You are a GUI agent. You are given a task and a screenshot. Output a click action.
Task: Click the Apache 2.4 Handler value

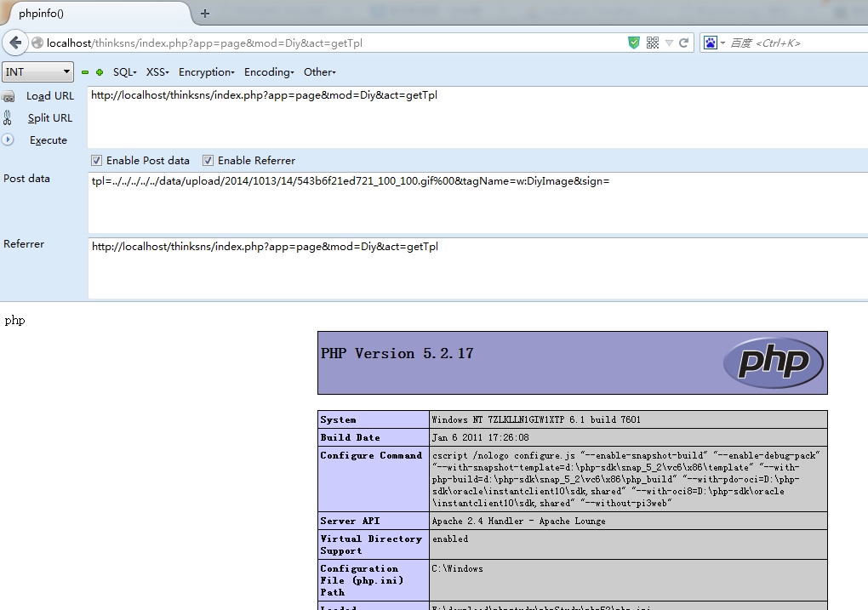coord(519,521)
